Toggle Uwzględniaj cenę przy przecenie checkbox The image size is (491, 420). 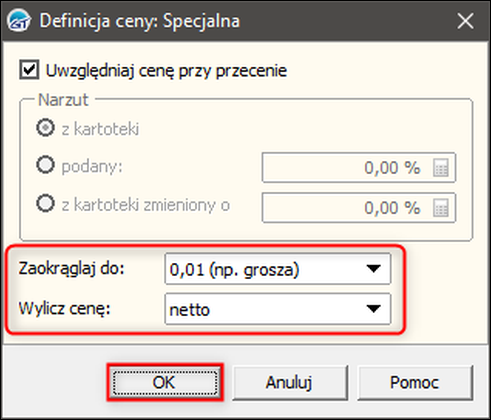click(29, 70)
